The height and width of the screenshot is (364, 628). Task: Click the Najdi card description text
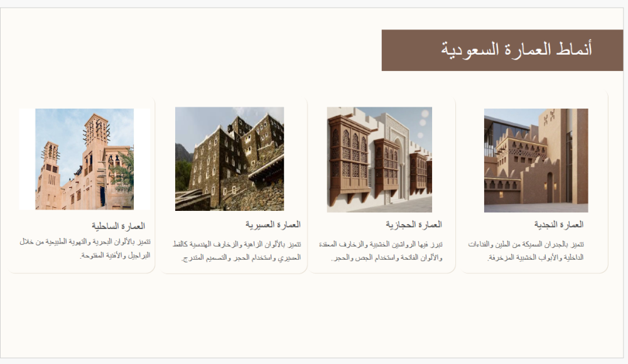[526, 250]
